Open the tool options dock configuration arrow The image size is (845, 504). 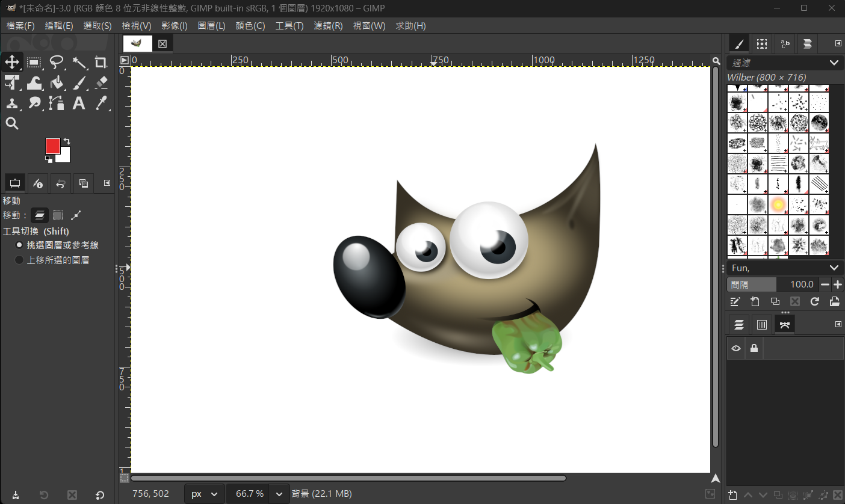107,183
